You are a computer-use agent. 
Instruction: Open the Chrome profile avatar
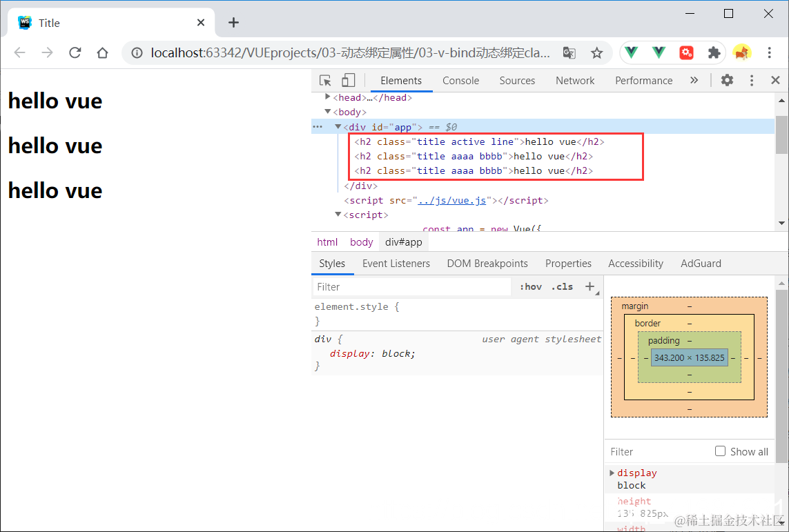[741, 52]
